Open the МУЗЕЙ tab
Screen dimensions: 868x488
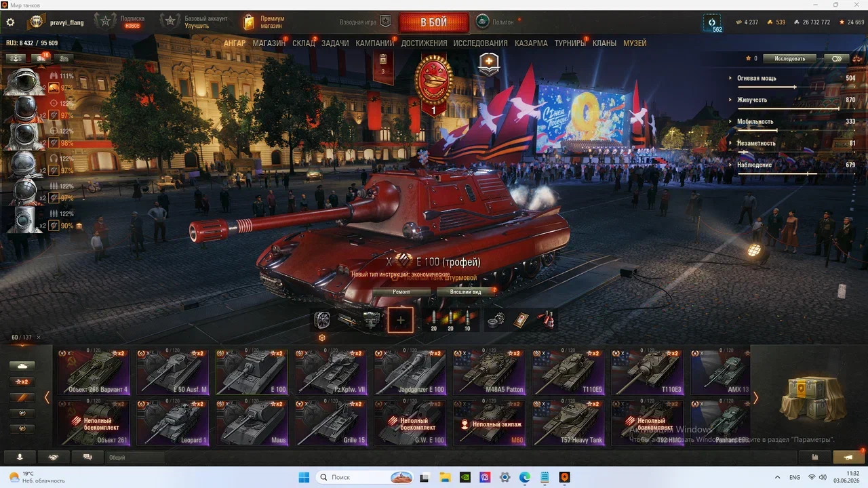[x=635, y=43]
